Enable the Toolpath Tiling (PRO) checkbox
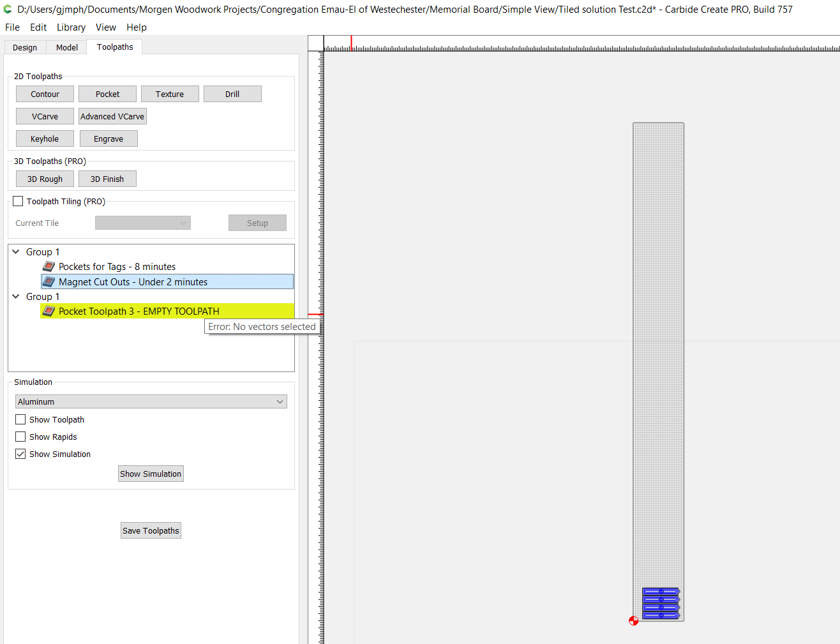840x644 pixels. point(18,201)
